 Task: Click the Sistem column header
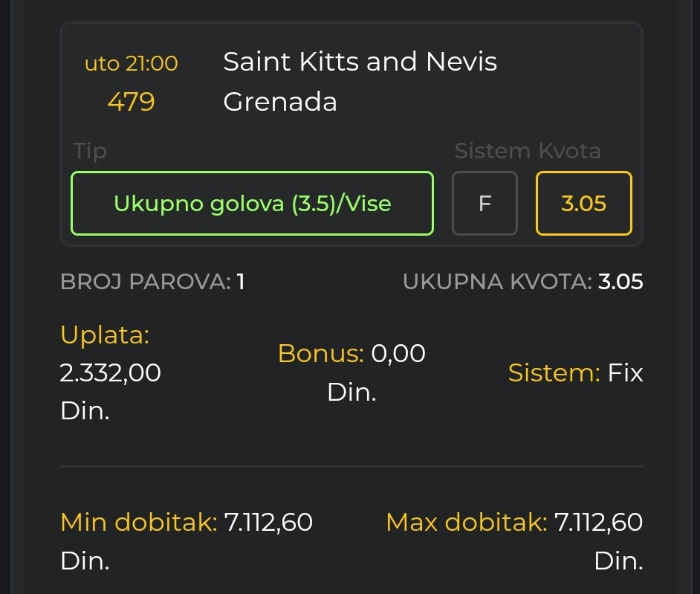click(493, 151)
